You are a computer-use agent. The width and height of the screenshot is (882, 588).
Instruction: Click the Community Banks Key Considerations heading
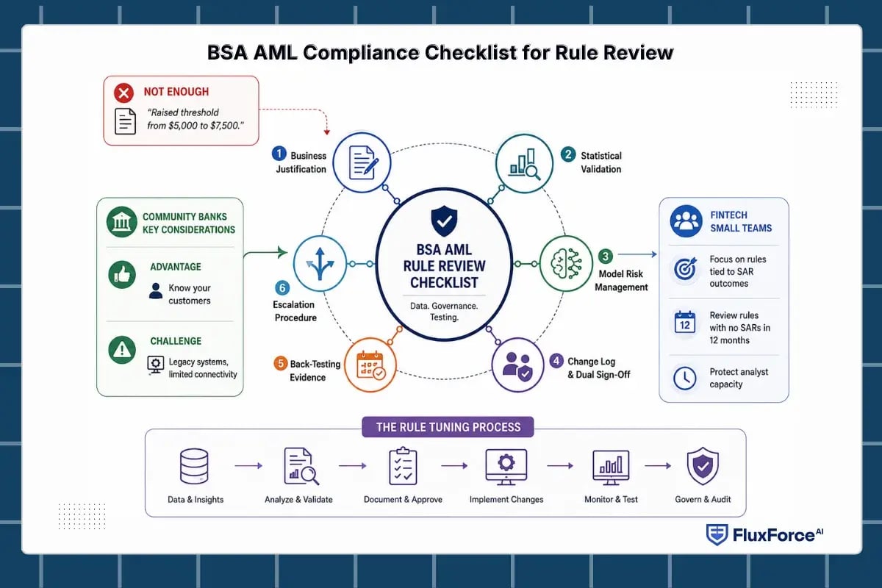tap(189, 223)
